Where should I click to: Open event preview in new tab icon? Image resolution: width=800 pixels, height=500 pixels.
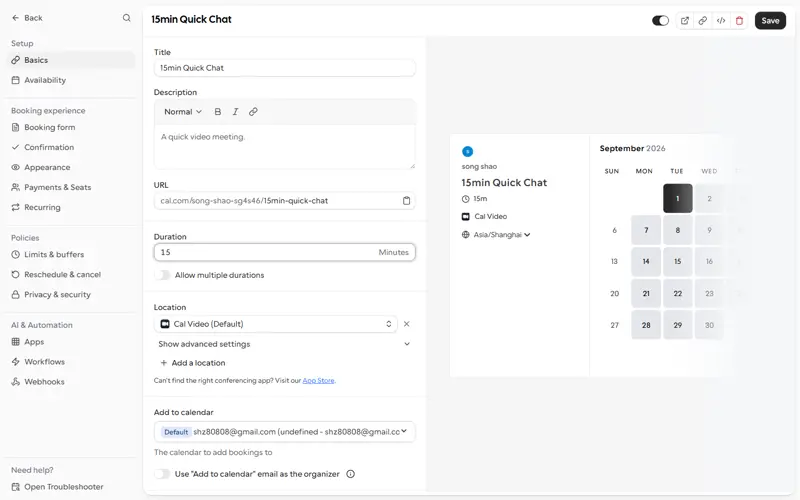tap(685, 20)
